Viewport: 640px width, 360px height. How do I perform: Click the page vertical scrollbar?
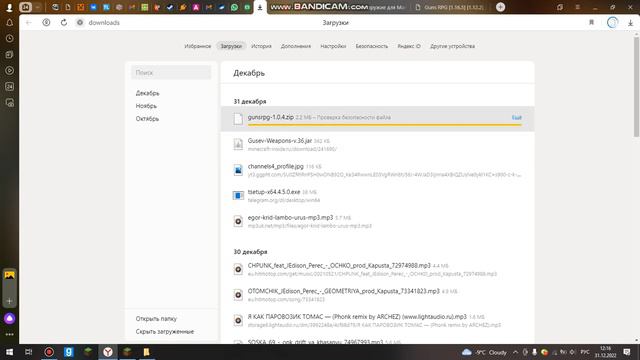click(636, 87)
